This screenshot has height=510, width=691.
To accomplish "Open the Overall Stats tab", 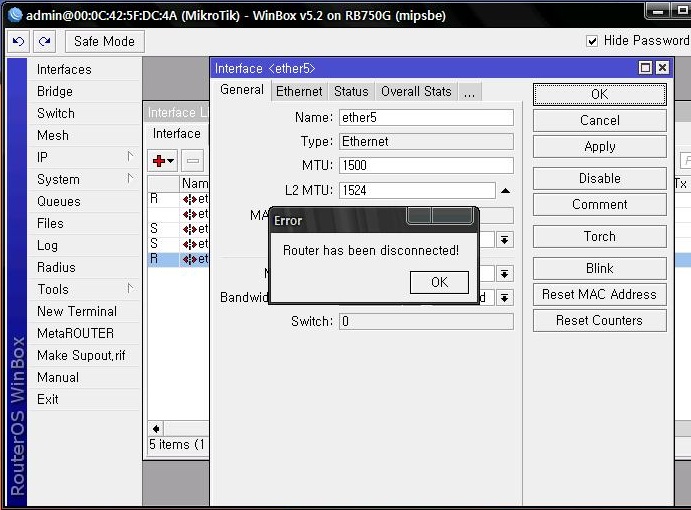I will (x=416, y=91).
